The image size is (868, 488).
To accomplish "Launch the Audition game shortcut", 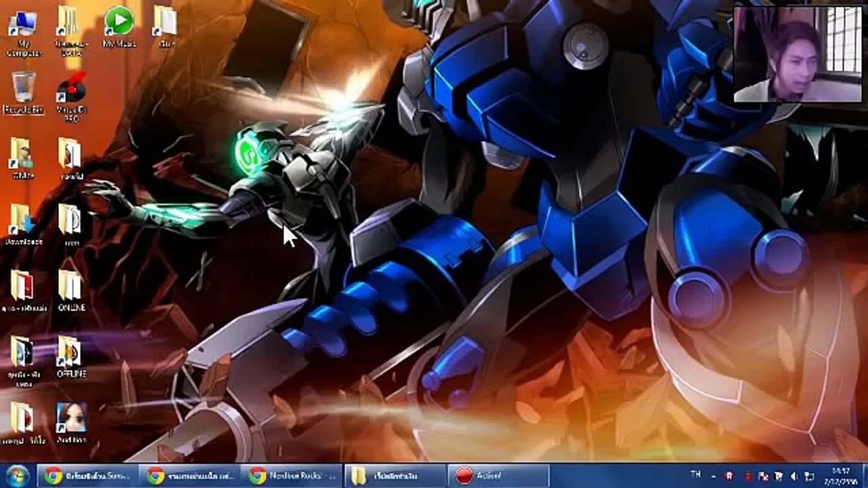I will (71, 423).
